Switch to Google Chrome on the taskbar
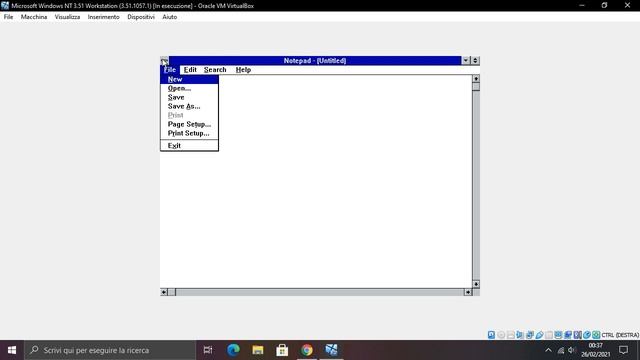 point(307,350)
